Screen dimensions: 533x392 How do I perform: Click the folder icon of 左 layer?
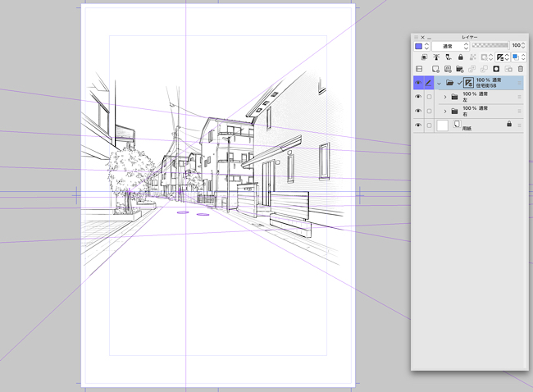pos(454,98)
